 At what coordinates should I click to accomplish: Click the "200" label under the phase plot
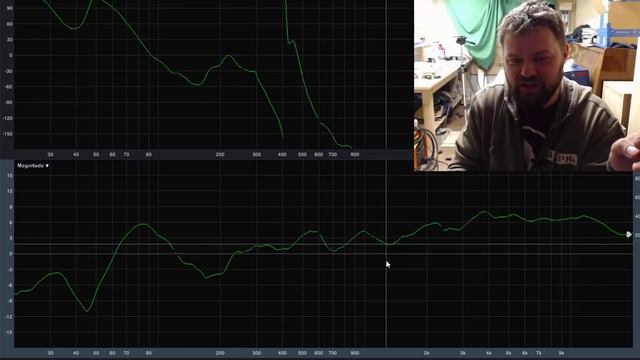(220, 155)
